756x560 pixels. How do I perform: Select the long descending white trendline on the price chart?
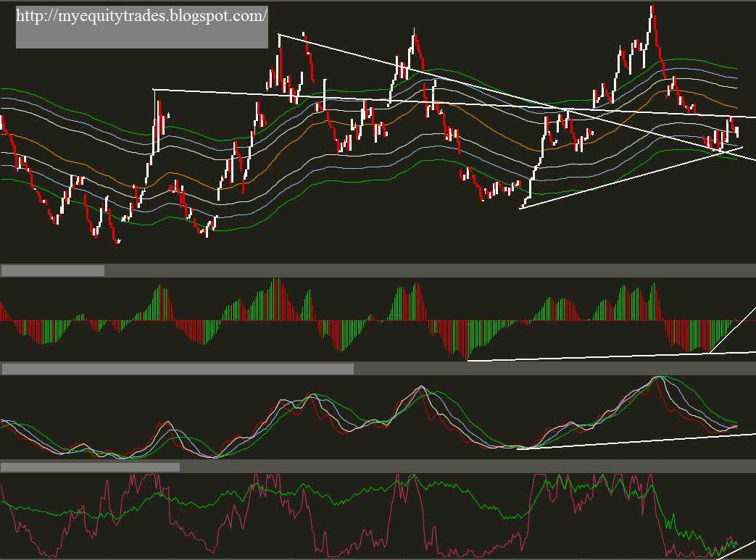(517, 96)
